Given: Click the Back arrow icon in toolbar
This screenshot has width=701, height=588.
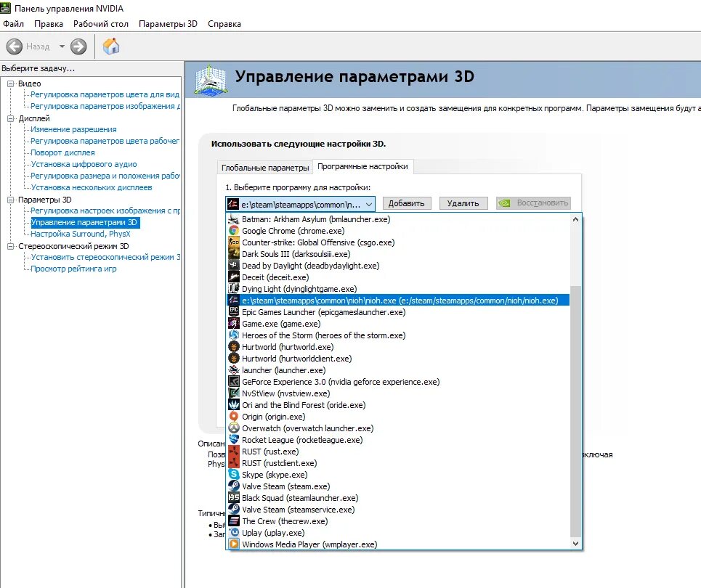Looking at the screenshot, I should pyautogui.click(x=15, y=46).
